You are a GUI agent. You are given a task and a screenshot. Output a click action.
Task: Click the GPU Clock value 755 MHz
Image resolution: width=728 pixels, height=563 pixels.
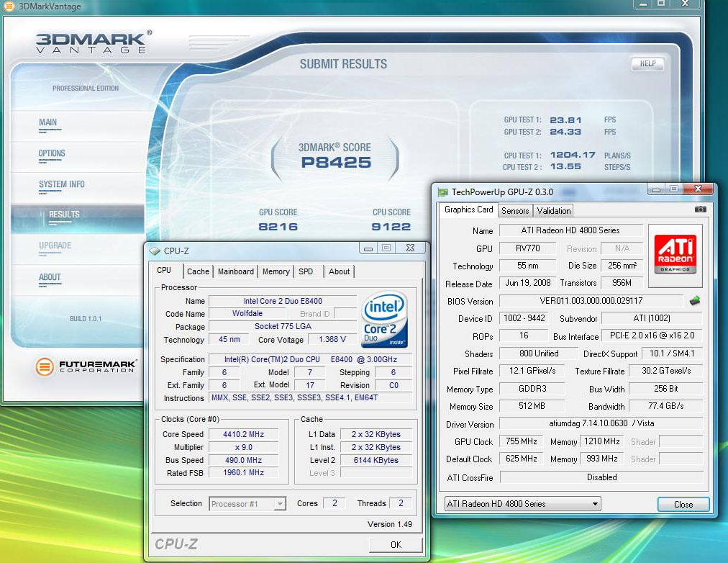click(522, 441)
